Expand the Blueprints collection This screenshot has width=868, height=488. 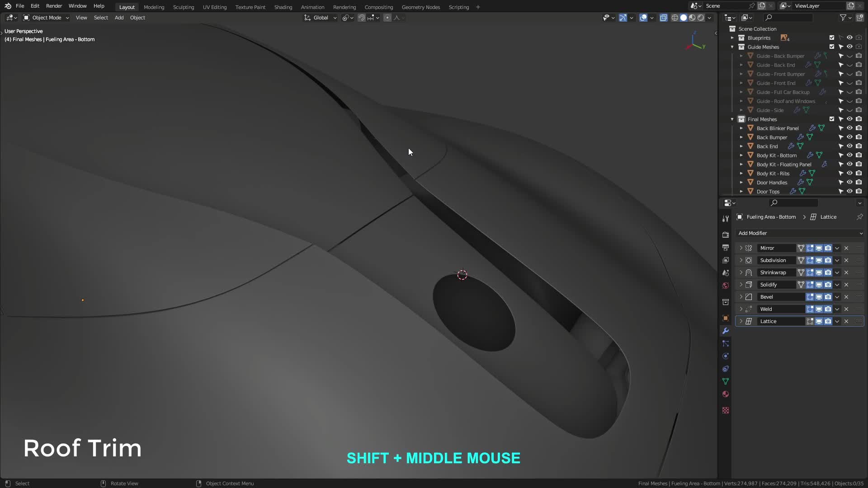point(732,38)
